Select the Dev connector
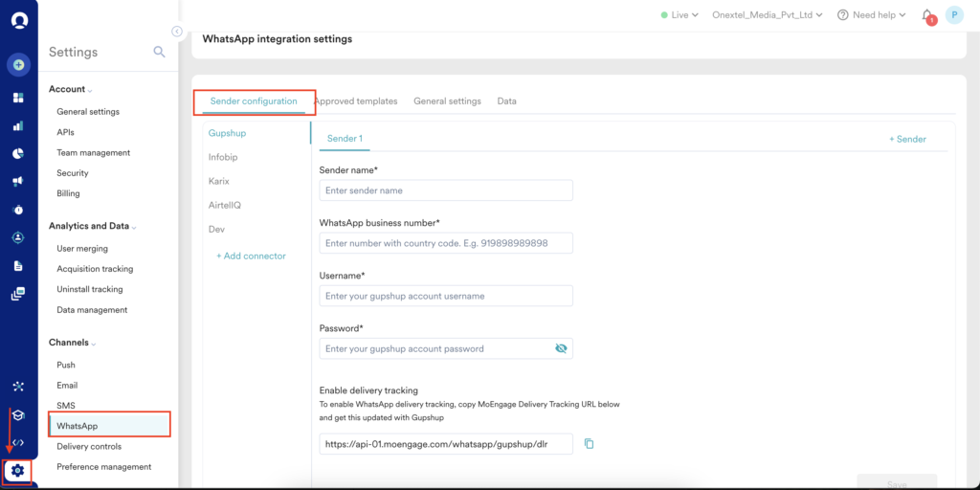This screenshot has width=980, height=490. pyautogui.click(x=217, y=230)
